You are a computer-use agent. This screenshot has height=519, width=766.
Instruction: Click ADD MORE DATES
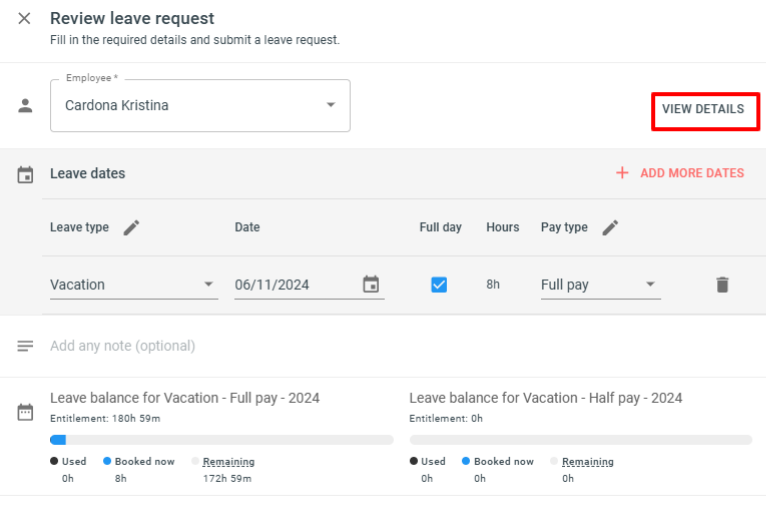coord(692,173)
